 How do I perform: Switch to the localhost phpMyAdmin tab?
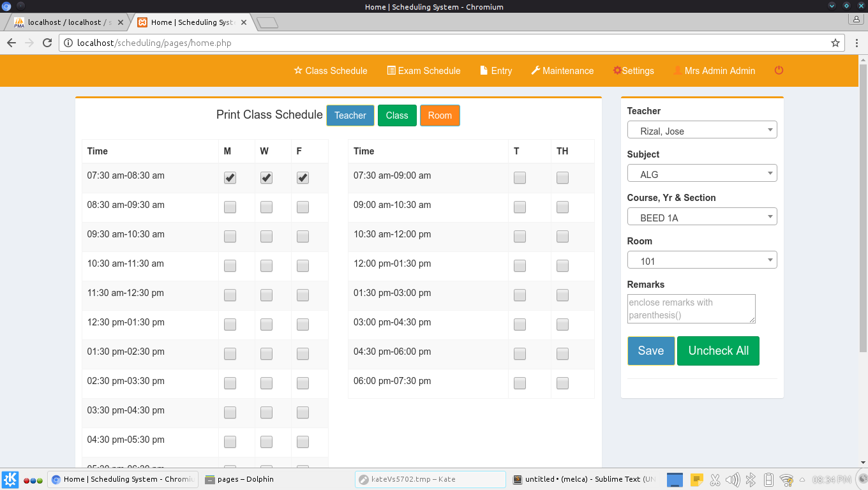(69, 22)
